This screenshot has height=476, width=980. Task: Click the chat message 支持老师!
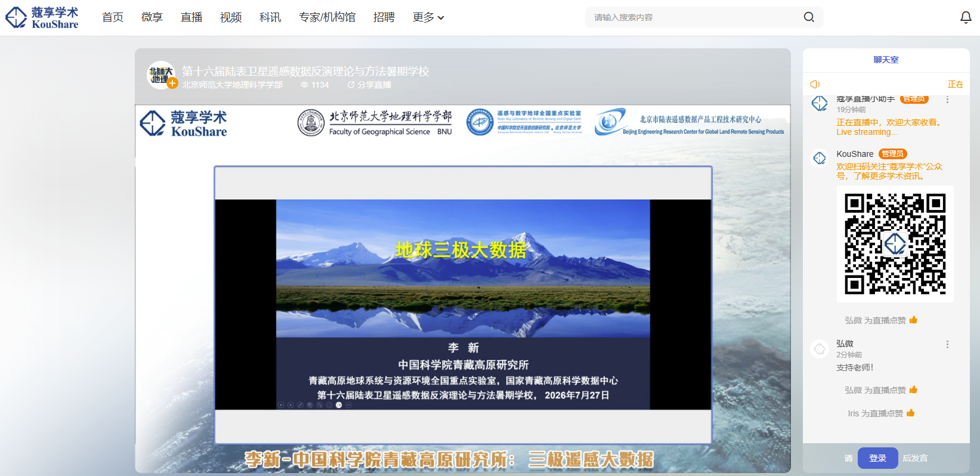click(854, 367)
